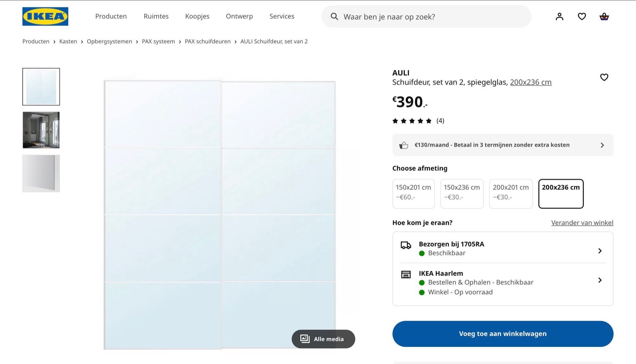Go to PAX schuifdeuren breadcrumb

click(x=207, y=41)
